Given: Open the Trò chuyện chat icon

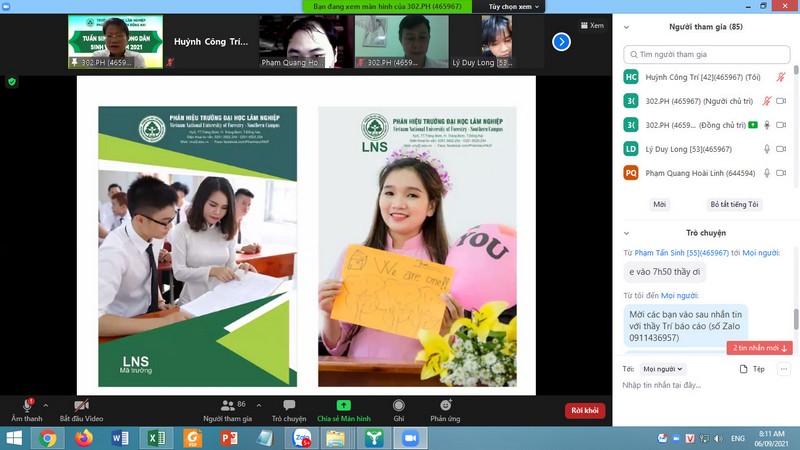Looking at the screenshot, I should (289, 406).
